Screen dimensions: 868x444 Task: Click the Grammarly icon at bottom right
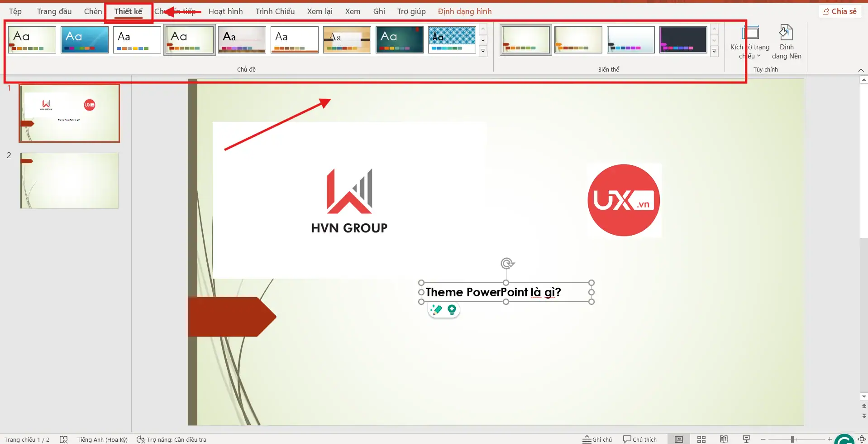[x=844, y=439]
